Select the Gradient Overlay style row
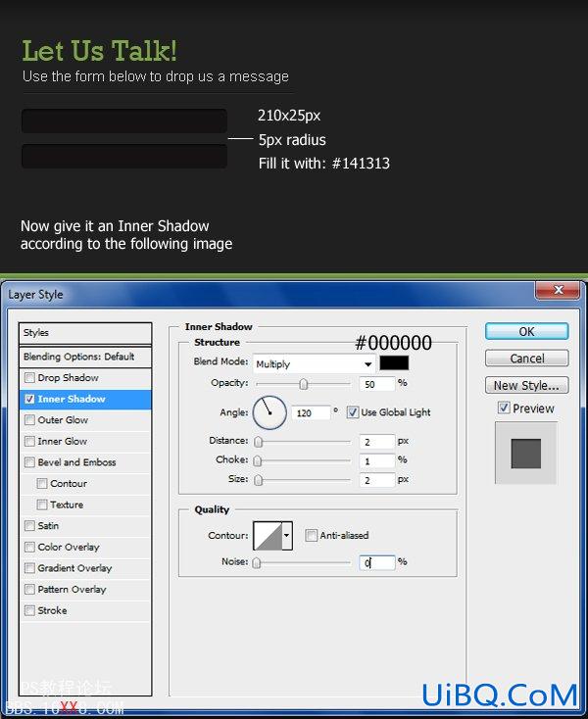The width and height of the screenshot is (588, 719). click(x=85, y=568)
